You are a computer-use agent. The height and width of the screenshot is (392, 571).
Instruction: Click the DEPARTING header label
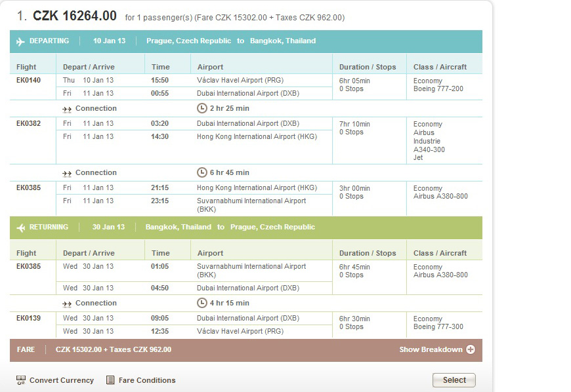pos(49,41)
